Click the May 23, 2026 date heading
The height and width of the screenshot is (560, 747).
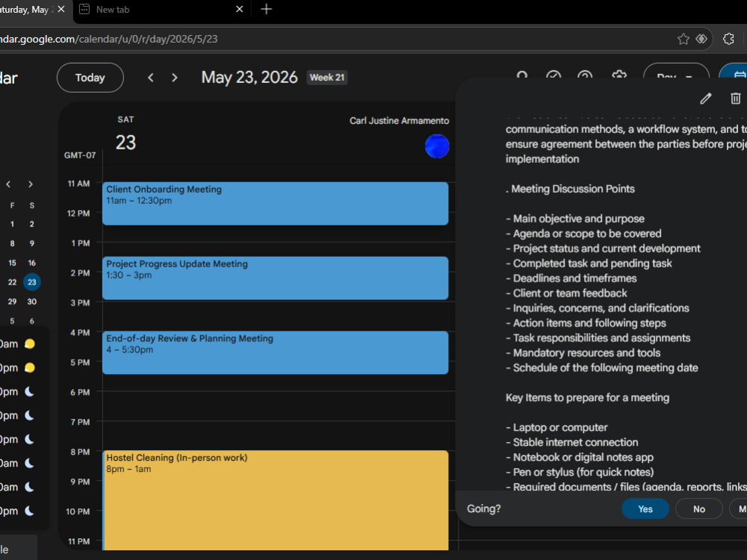249,77
